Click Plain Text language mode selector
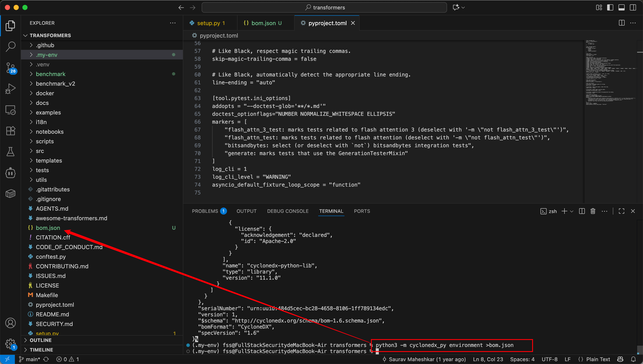The image size is (643, 364). [598, 359]
